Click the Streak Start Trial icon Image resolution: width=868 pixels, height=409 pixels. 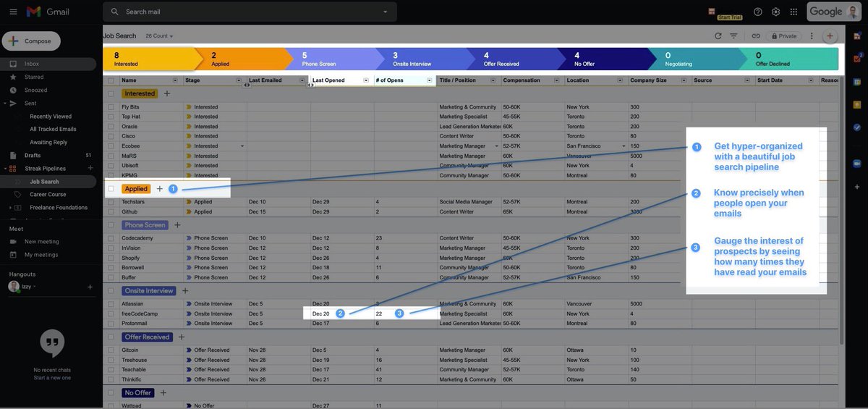[x=712, y=12]
